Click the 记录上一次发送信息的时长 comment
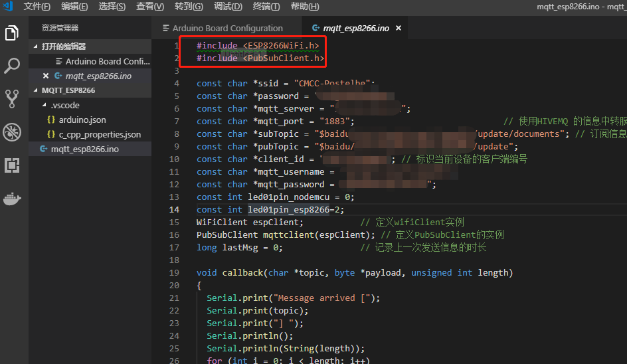The width and height of the screenshot is (627, 364). point(424,247)
